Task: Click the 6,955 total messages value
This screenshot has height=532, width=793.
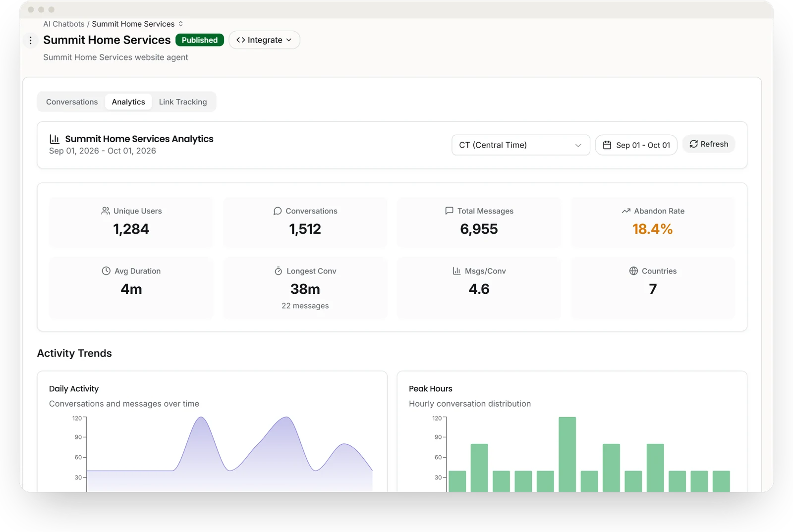Action: [x=479, y=229]
